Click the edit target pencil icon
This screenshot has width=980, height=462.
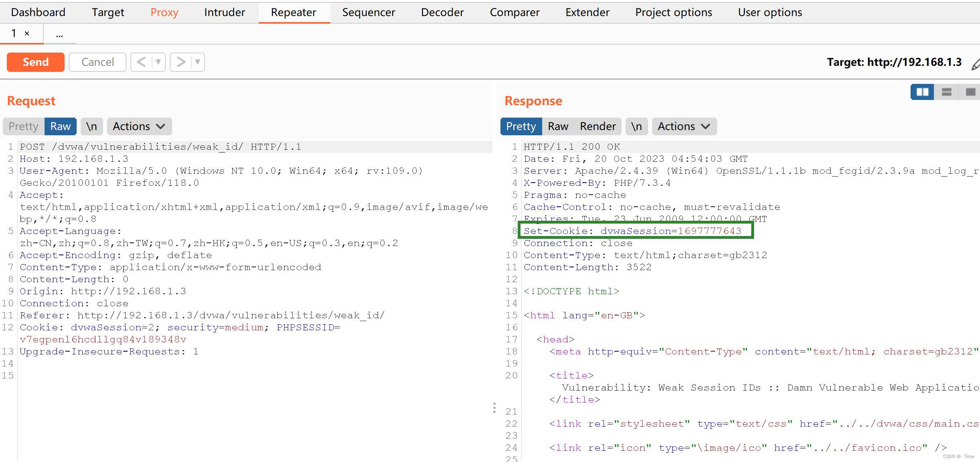point(975,63)
